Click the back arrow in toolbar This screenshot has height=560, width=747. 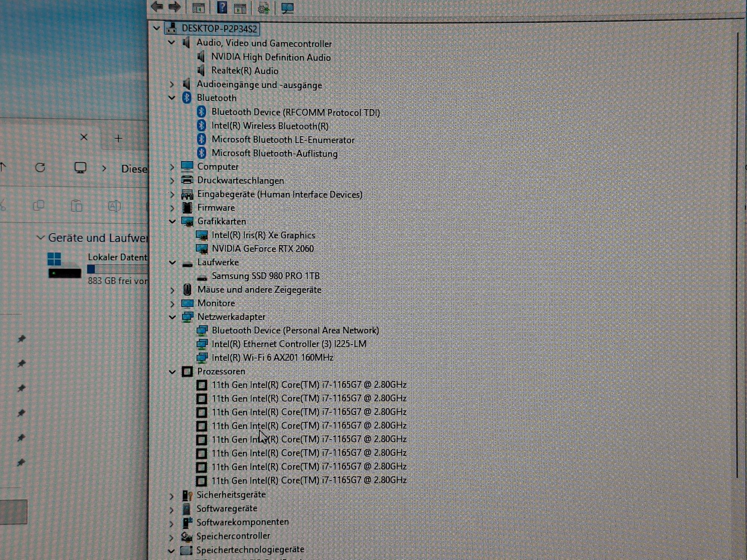point(157,7)
